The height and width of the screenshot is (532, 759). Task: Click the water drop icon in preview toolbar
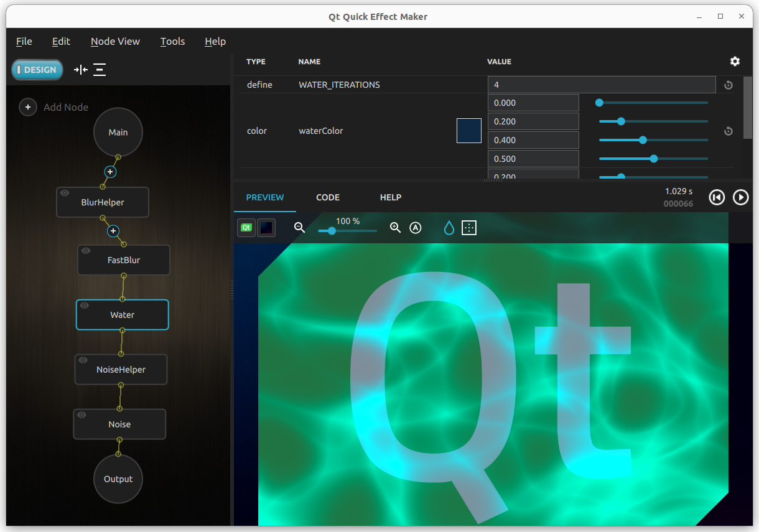pos(449,228)
